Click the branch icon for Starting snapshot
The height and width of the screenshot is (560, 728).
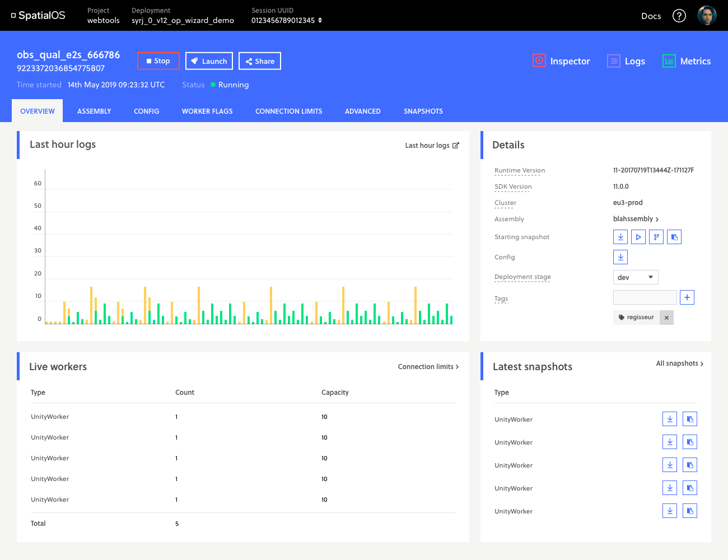[x=656, y=237]
